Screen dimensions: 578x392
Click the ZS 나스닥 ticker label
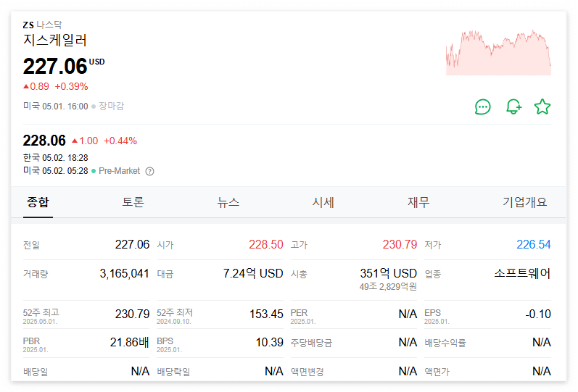coord(42,25)
